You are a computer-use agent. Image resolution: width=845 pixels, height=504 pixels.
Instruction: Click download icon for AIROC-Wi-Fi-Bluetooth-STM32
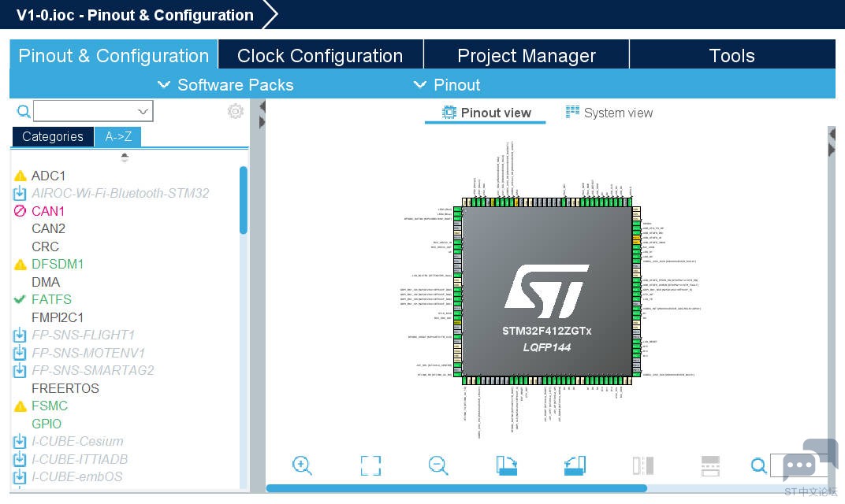pyautogui.click(x=20, y=193)
